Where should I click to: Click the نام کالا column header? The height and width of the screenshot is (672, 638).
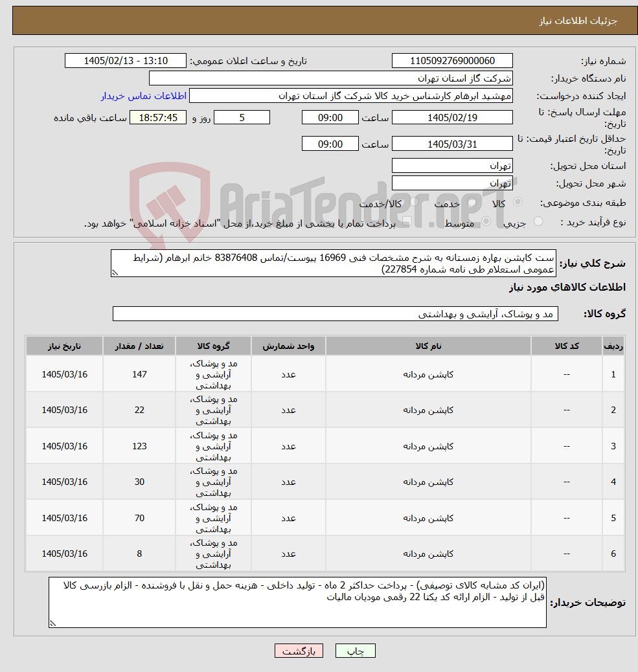(x=428, y=346)
